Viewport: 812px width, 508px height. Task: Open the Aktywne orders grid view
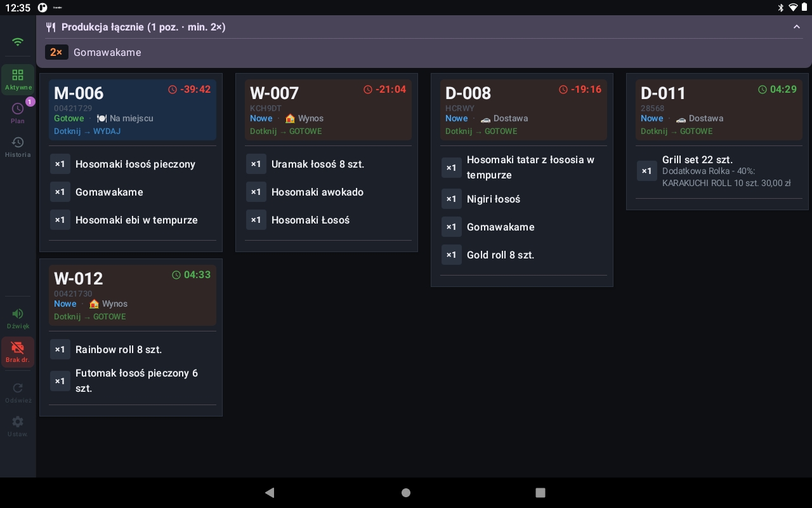click(18, 79)
